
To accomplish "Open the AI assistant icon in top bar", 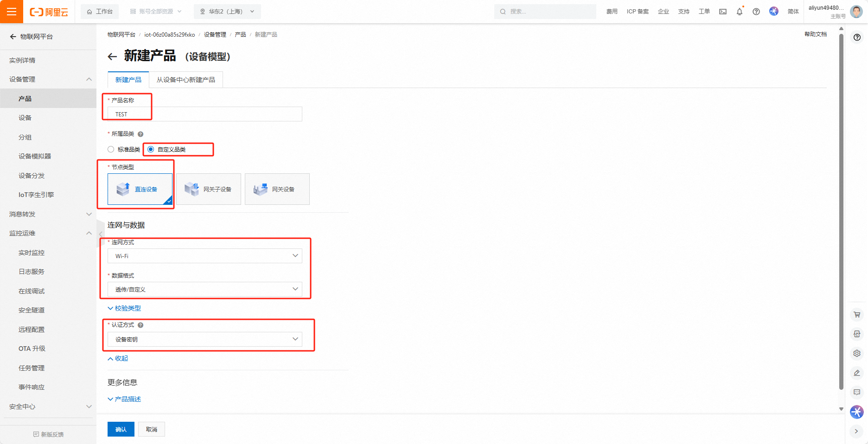I will coord(774,11).
